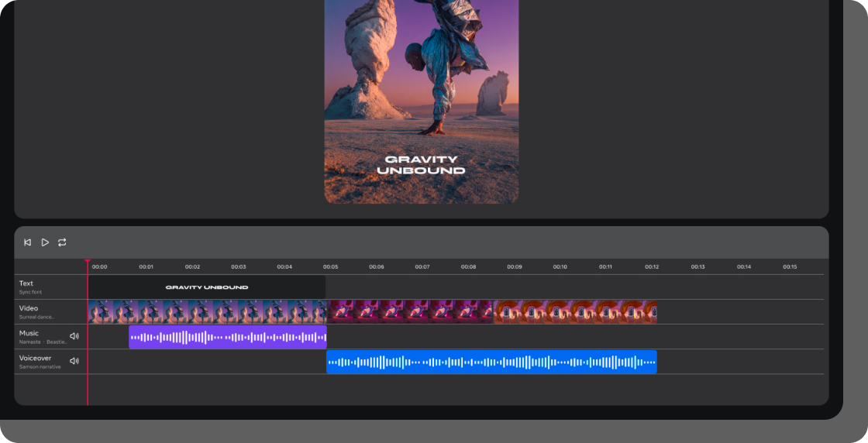This screenshot has height=443, width=868.
Task: Select the purple Music audio clip
Action: (x=228, y=337)
